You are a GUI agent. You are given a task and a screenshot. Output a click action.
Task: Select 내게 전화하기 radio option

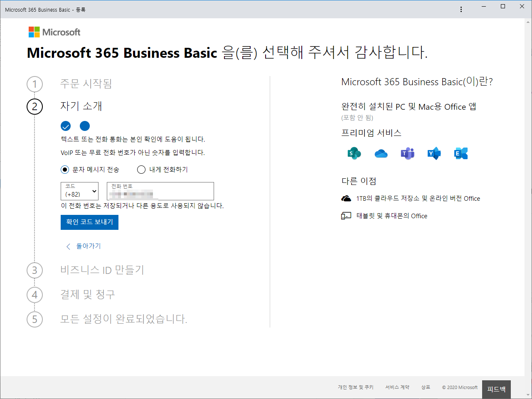141,170
